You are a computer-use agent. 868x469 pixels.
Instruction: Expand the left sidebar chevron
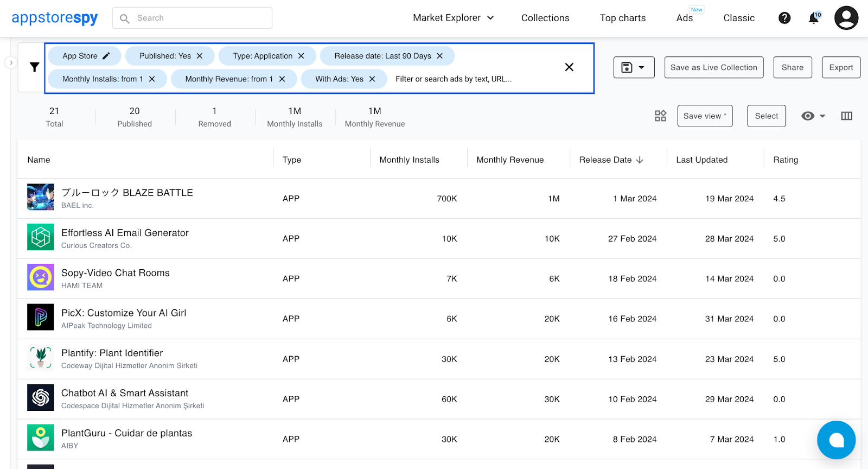(x=11, y=63)
